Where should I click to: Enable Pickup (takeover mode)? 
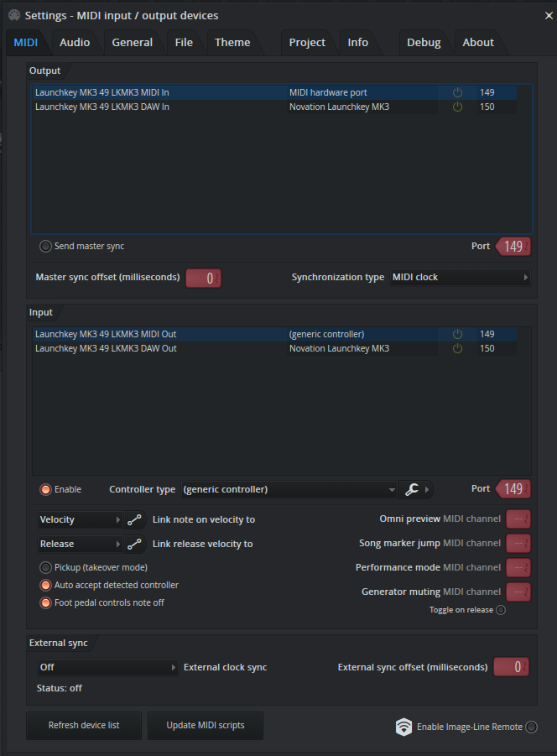pyautogui.click(x=45, y=567)
